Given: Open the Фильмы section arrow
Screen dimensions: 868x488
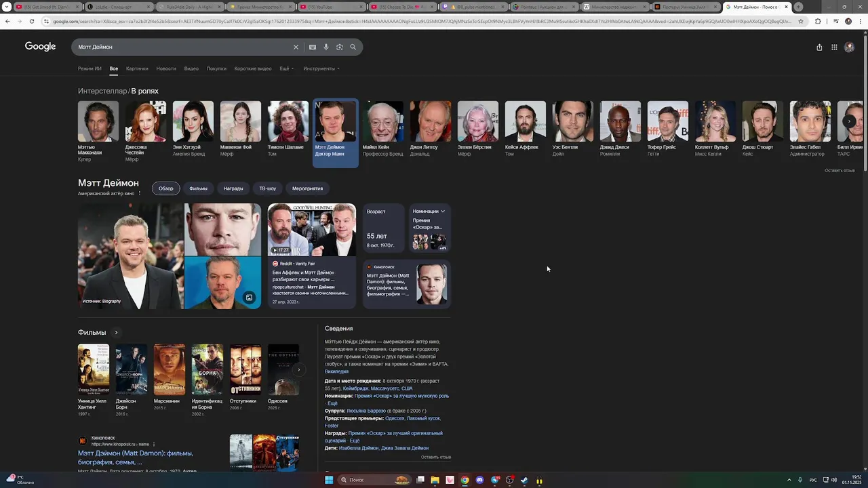Looking at the screenshot, I should coord(116,333).
